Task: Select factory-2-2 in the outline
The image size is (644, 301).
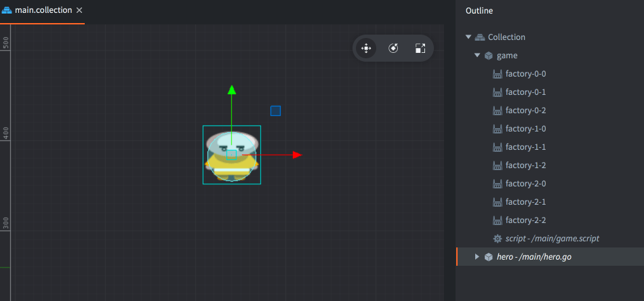Action: [525, 220]
